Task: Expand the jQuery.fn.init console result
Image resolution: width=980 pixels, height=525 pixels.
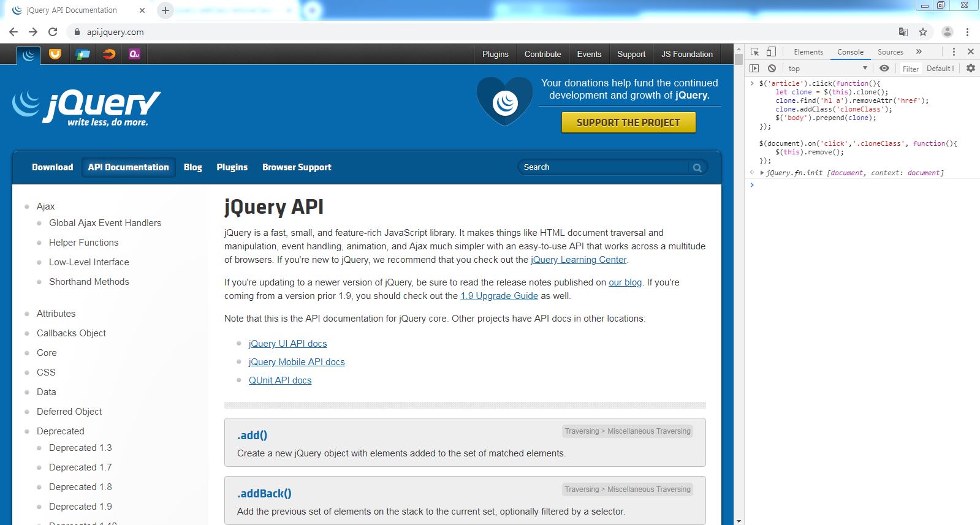Action: [762, 173]
